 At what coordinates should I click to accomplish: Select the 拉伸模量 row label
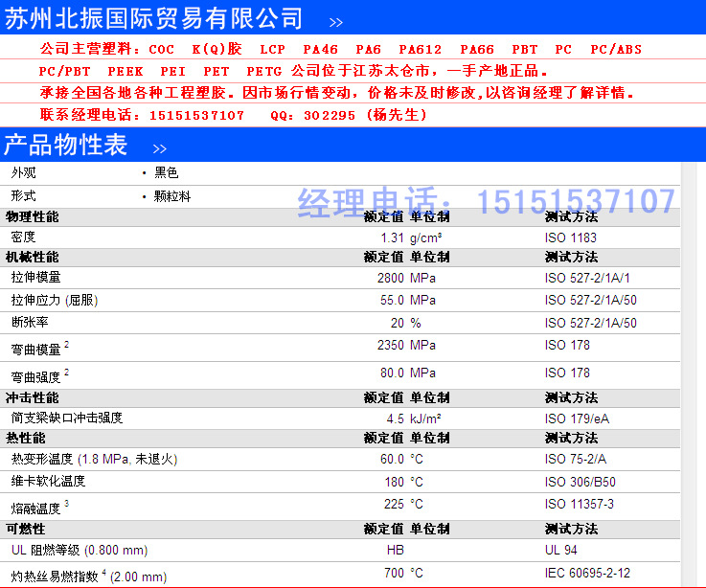tap(35, 277)
